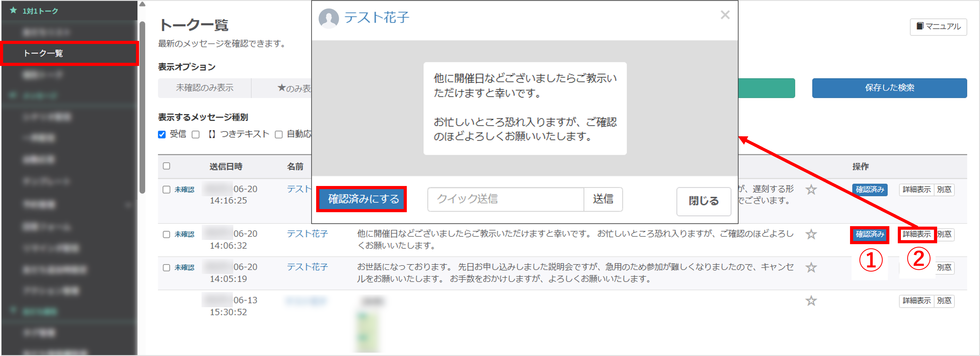The width and height of the screenshot is (980, 356).
Task: Star the 14:16:25 message row
Action: pyautogui.click(x=811, y=190)
